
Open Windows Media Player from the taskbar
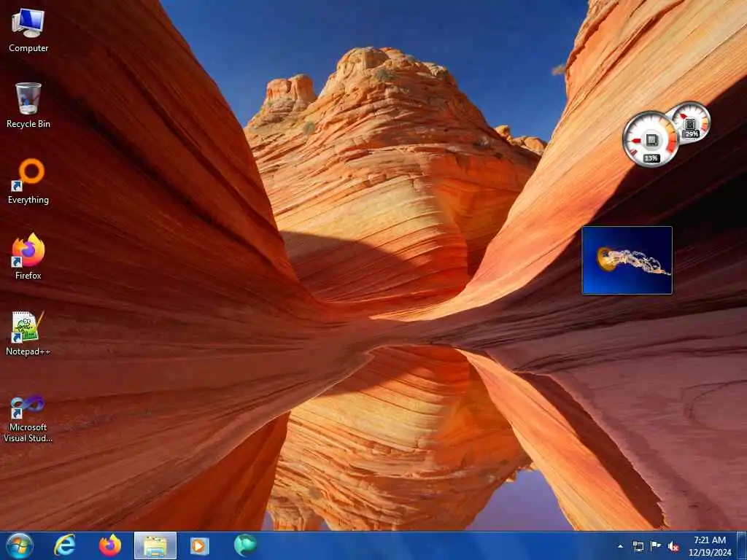point(200,545)
